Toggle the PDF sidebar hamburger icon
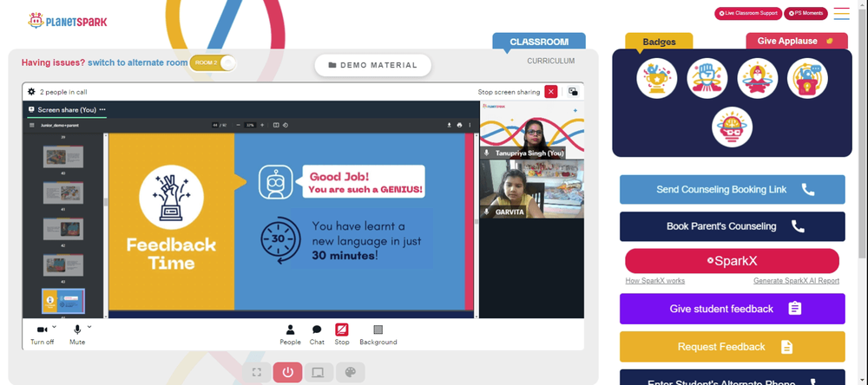Image resolution: width=868 pixels, height=385 pixels. coord(31,125)
